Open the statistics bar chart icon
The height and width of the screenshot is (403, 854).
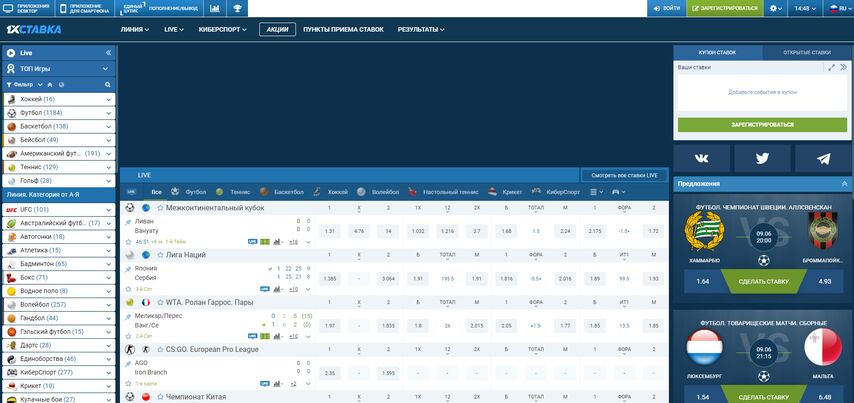215,8
